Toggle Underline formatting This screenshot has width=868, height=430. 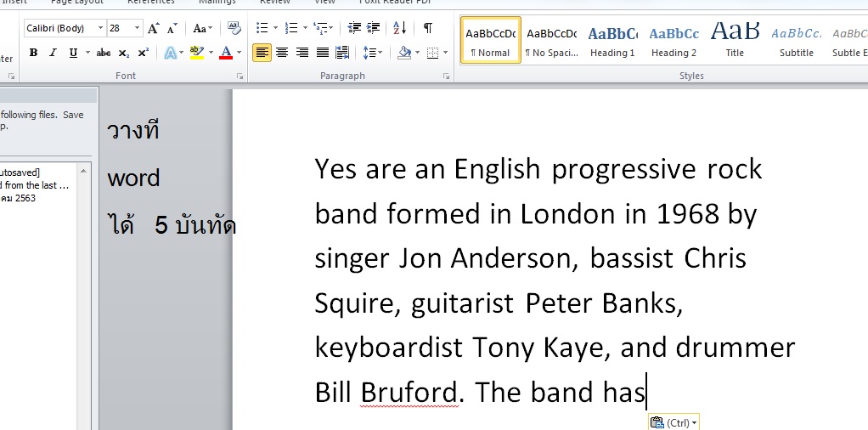pyautogui.click(x=73, y=53)
